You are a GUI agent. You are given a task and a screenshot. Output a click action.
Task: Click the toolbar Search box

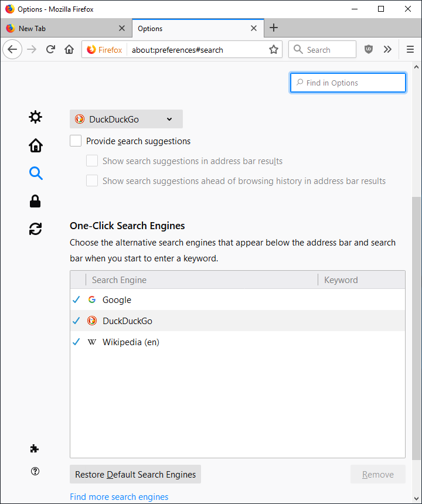pos(322,49)
